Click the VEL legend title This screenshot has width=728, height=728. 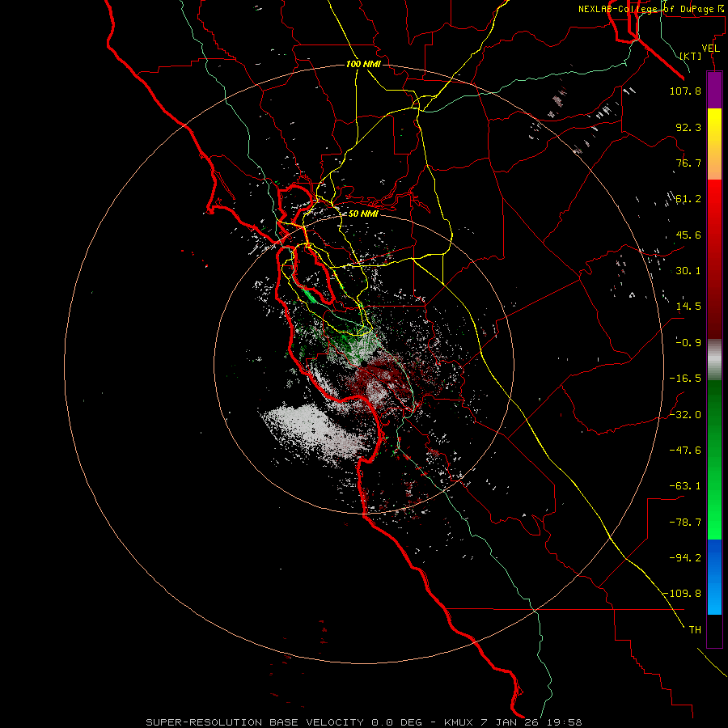[x=710, y=49]
